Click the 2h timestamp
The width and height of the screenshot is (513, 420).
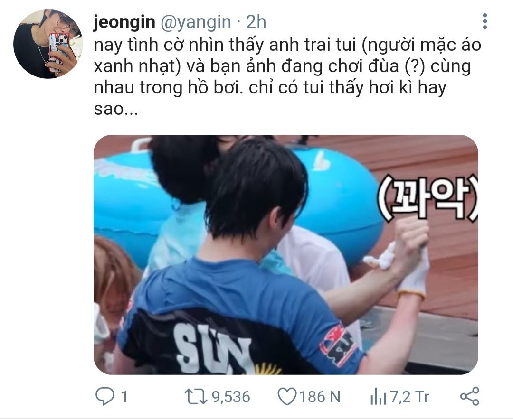tap(256, 22)
